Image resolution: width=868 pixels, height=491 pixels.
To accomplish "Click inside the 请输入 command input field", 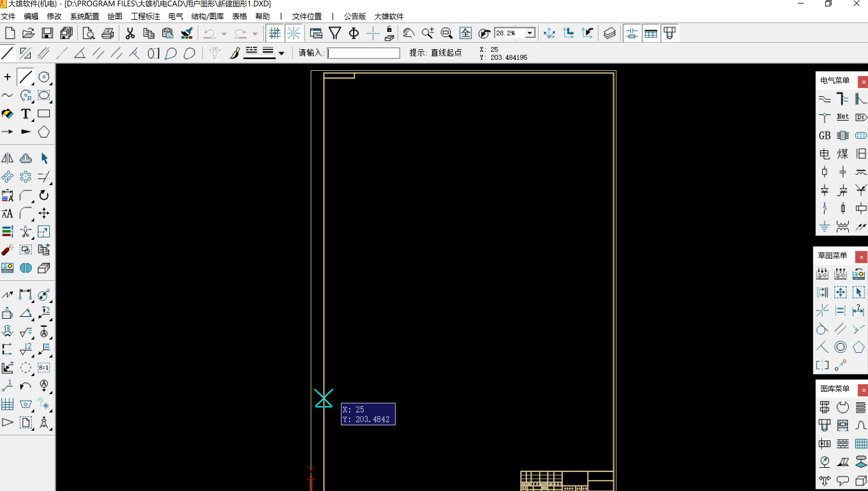I will pyautogui.click(x=363, y=52).
